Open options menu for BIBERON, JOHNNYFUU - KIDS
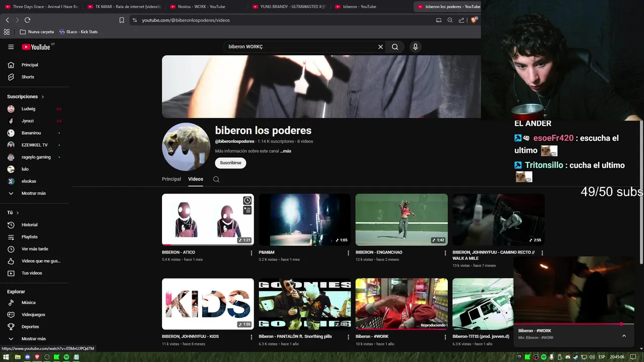The image size is (644, 362). pyautogui.click(x=252, y=337)
